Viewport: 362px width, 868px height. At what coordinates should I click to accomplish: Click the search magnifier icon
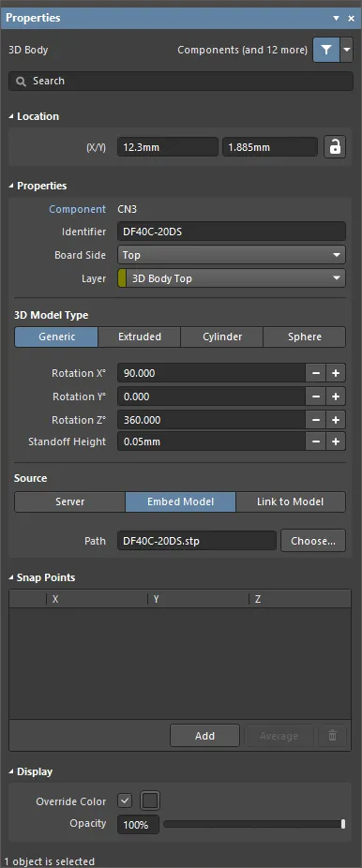point(21,81)
